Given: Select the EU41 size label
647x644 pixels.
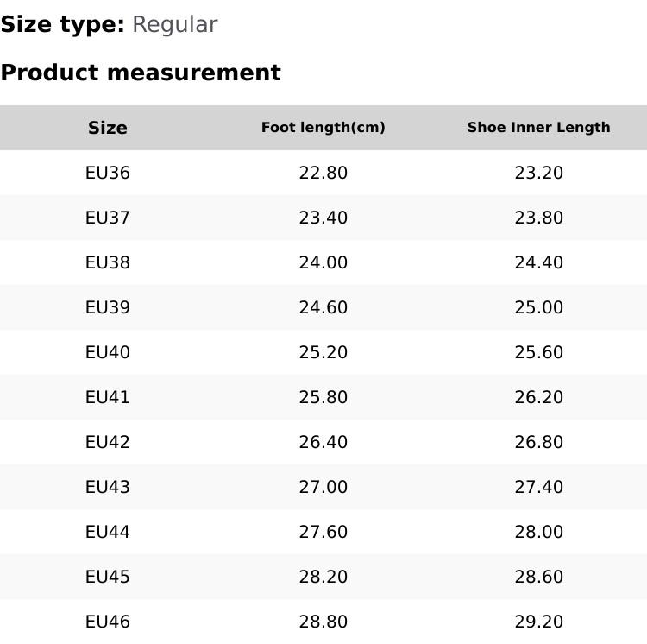Looking at the screenshot, I should point(108,397).
